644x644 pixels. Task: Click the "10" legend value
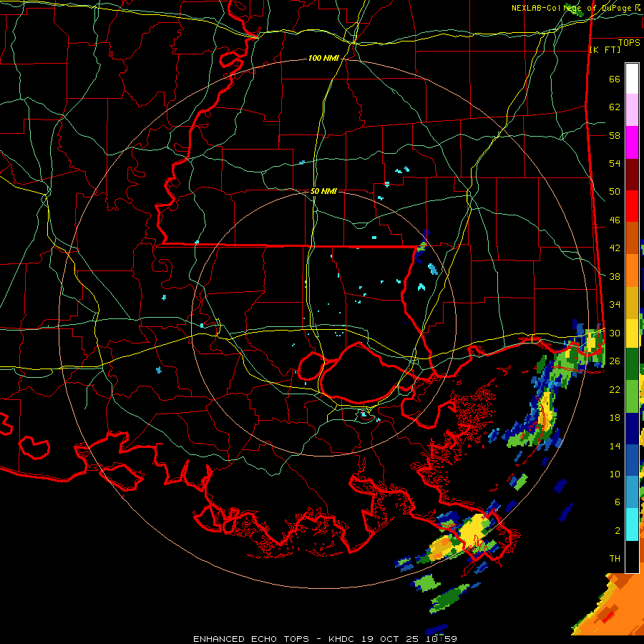(x=615, y=474)
